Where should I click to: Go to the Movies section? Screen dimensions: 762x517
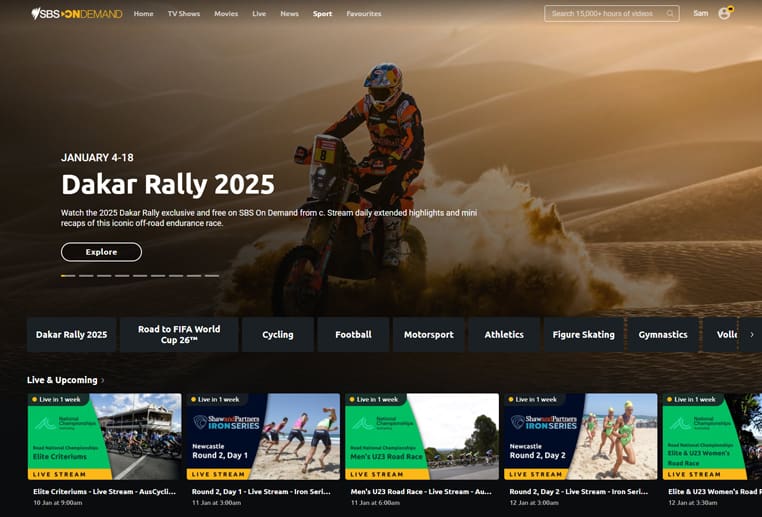[226, 14]
